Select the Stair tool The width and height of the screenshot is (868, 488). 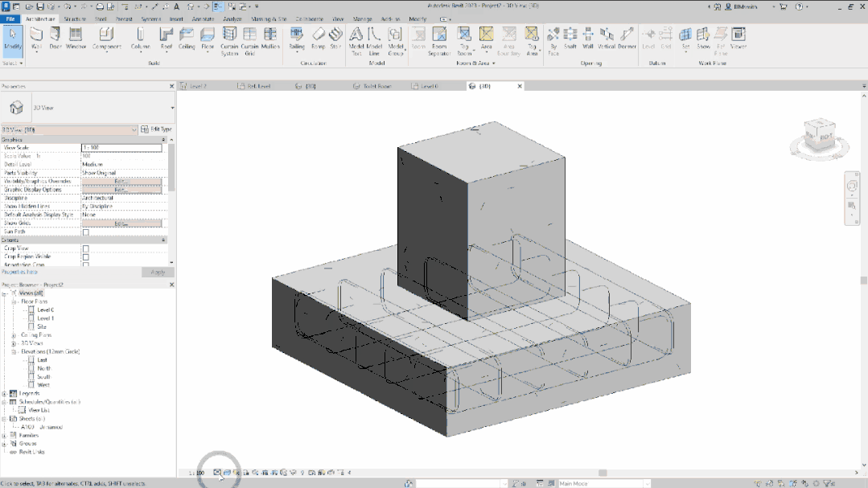click(x=335, y=39)
